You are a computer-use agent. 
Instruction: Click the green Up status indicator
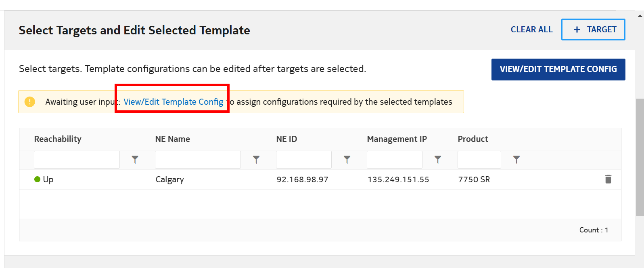tap(38, 179)
